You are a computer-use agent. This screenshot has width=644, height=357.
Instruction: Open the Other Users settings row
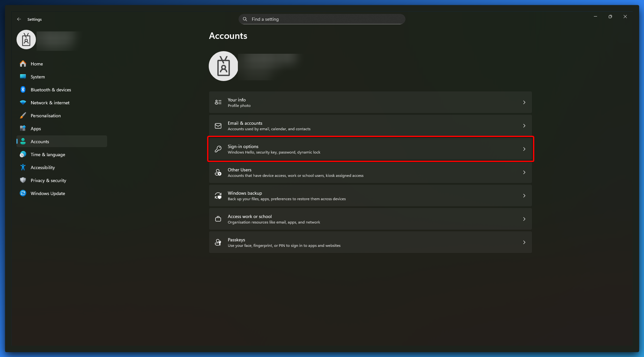[370, 173]
